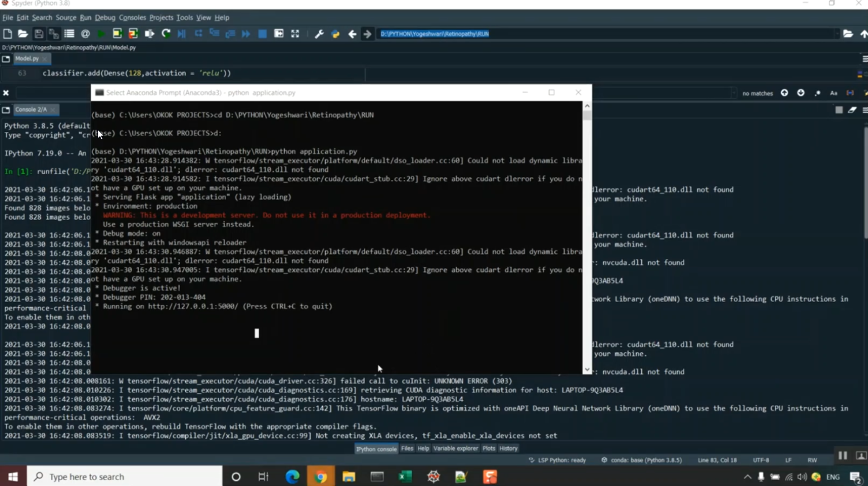
Task: Open the Consoles menu
Action: 132,18
